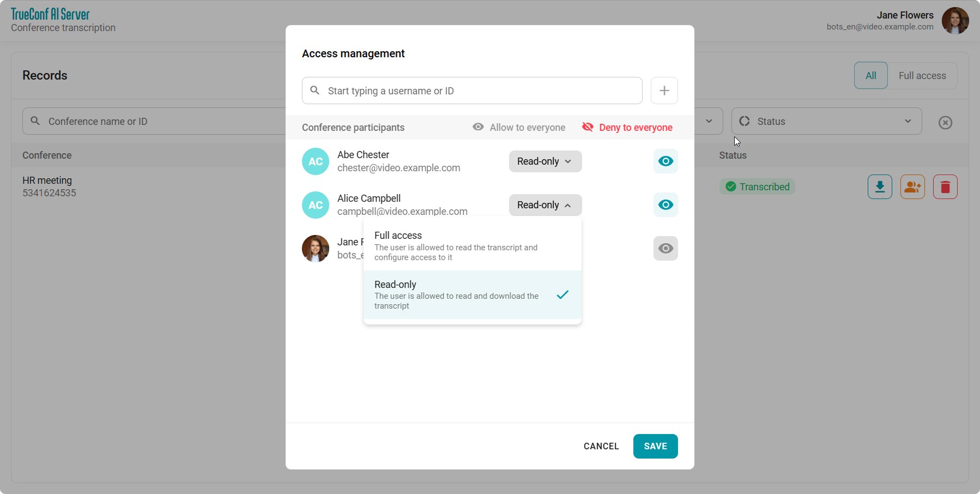
Task: Open Abe Chester's Read-only dropdown
Action: coord(545,161)
